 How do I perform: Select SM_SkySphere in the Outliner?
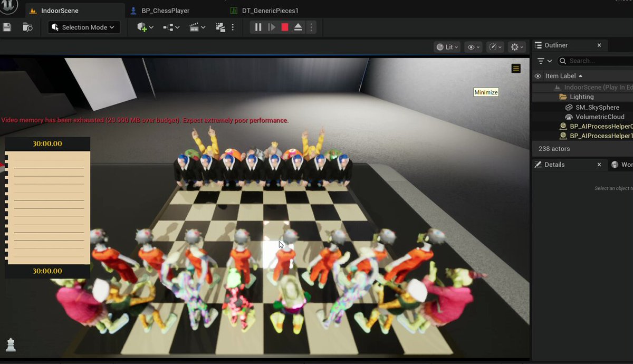(x=583, y=107)
